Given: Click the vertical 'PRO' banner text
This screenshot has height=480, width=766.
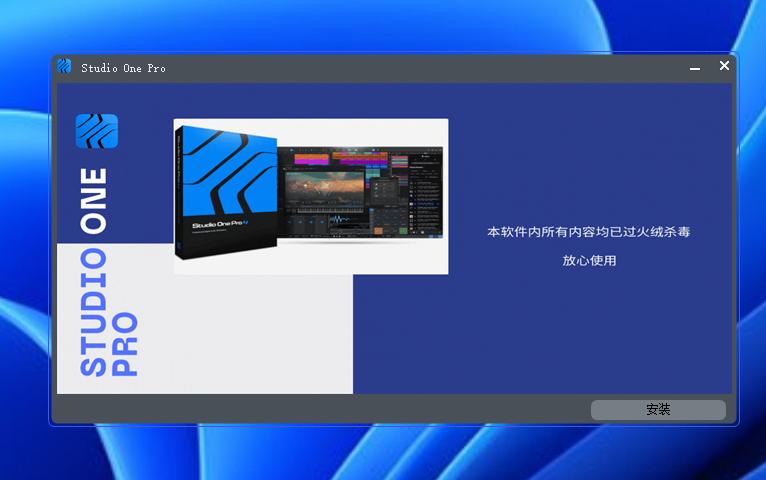Looking at the screenshot, I should [125, 344].
